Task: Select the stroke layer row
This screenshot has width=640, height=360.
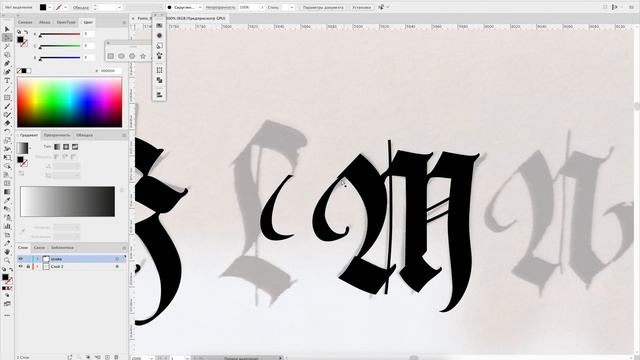Action: click(x=71, y=259)
